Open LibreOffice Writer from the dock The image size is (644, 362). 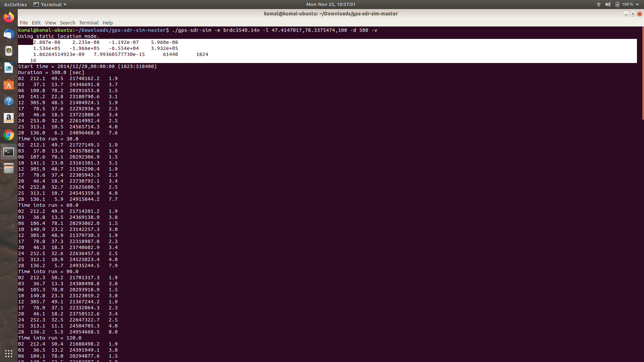click(x=9, y=68)
